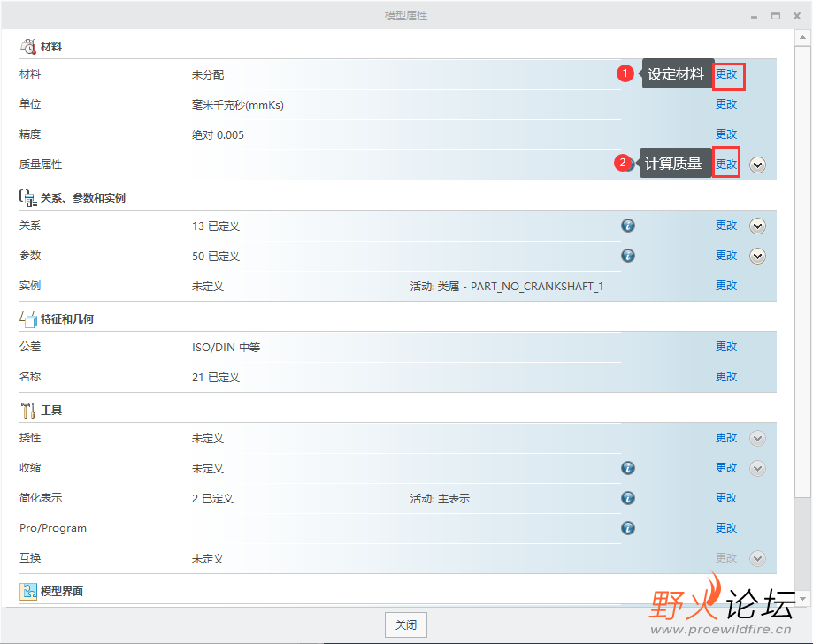Expand the 挠性 details chevron
This screenshot has width=813, height=644.
[x=757, y=438]
